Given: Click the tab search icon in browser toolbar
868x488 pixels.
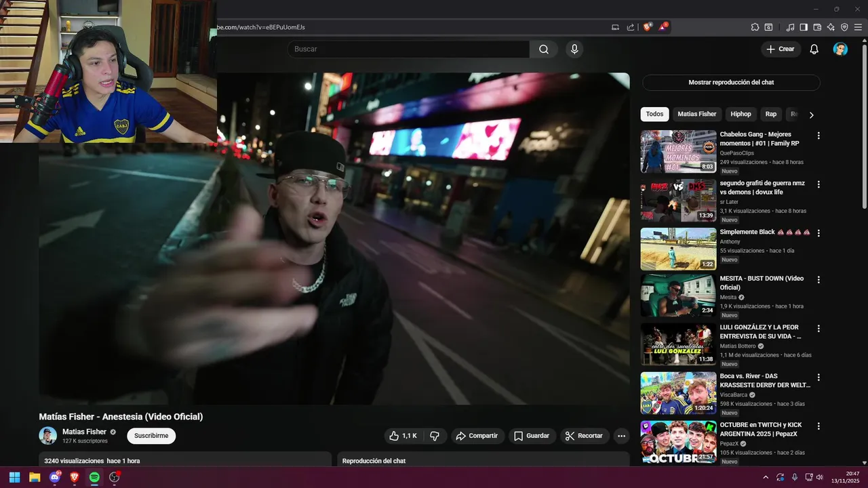Looking at the screenshot, I should (768, 27).
